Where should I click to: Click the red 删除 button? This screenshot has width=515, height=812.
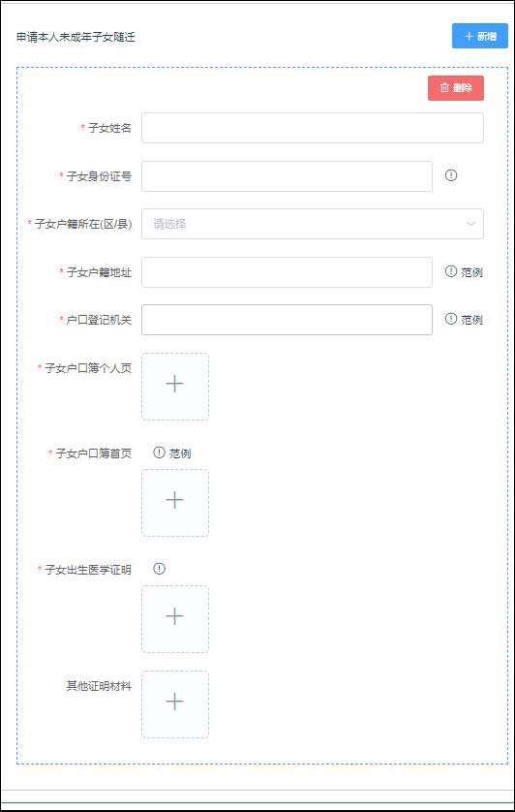[456, 88]
